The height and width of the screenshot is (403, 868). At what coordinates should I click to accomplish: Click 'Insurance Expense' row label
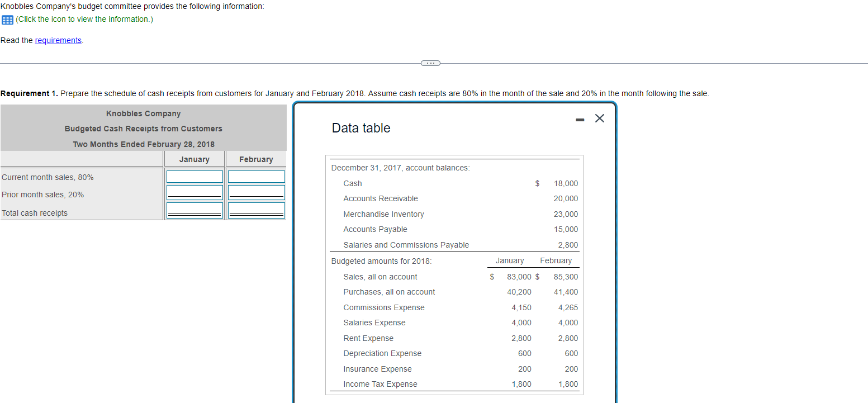pyautogui.click(x=377, y=369)
